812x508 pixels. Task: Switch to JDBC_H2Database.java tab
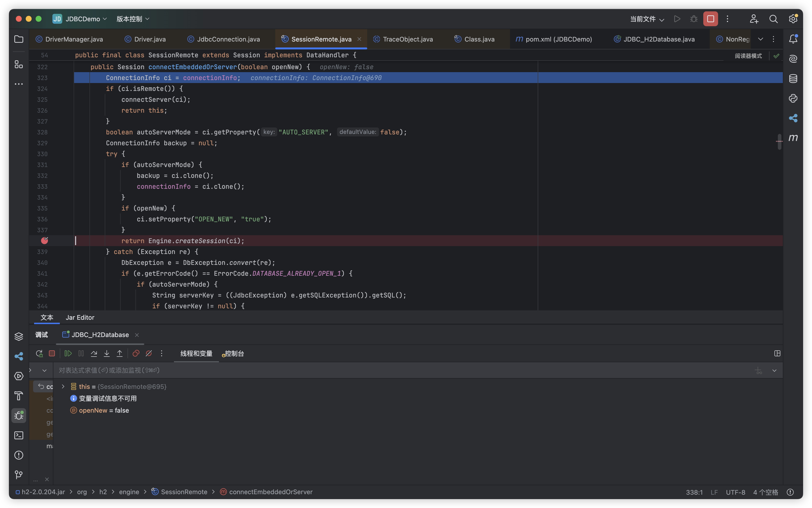tap(654, 39)
